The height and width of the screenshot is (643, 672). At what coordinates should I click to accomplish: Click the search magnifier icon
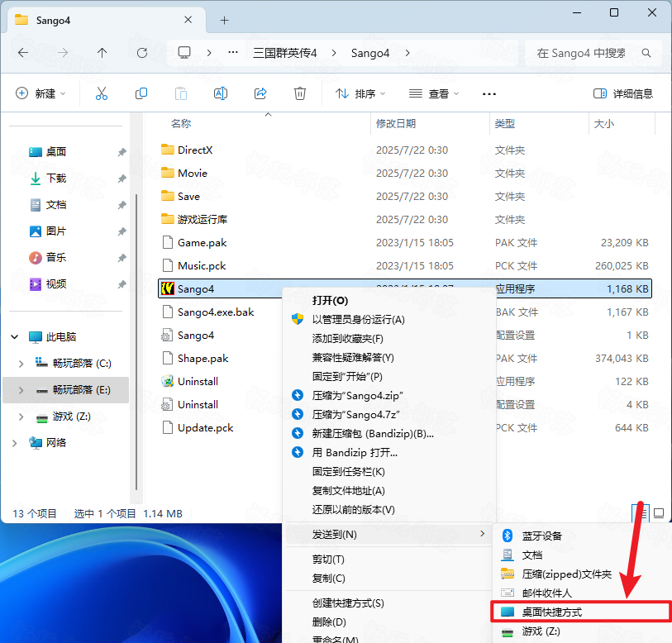[646, 53]
